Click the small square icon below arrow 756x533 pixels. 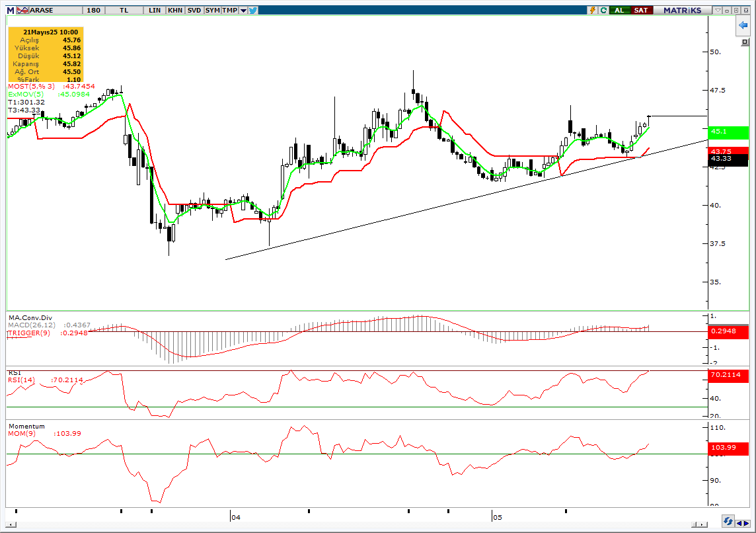click(x=745, y=42)
